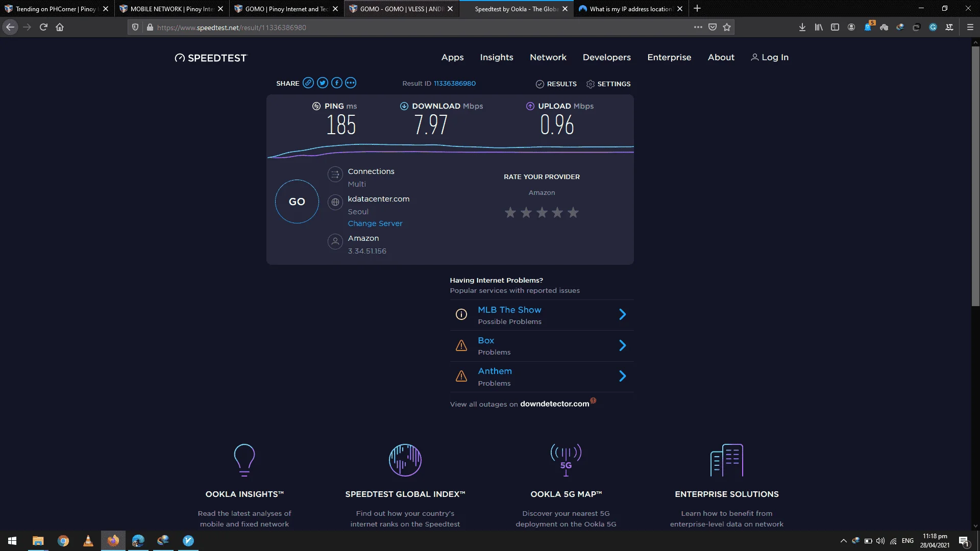The width and height of the screenshot is (980, 551).
Task: Open the volume control in system tray
Action: (880, 541)
